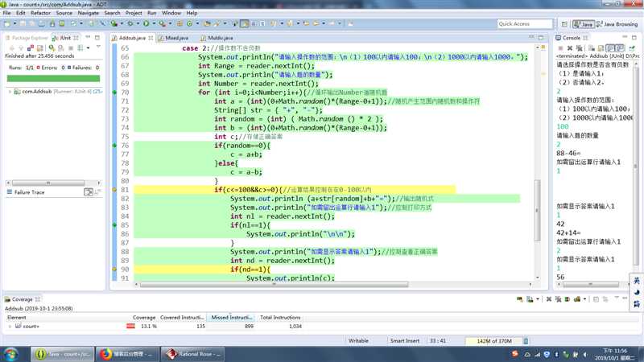Click the Clear Console icon
Viewport: 644px width, 362px height.
point(592,48)
